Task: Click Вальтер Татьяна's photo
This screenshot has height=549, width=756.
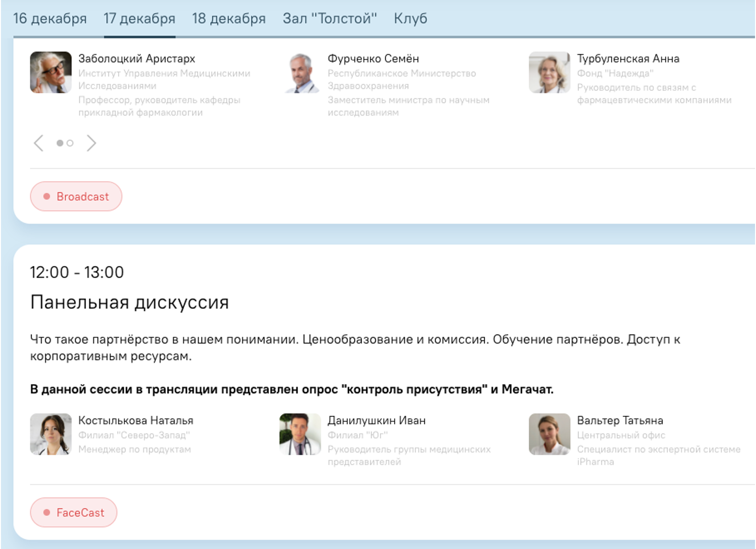Action: (549, 434)
